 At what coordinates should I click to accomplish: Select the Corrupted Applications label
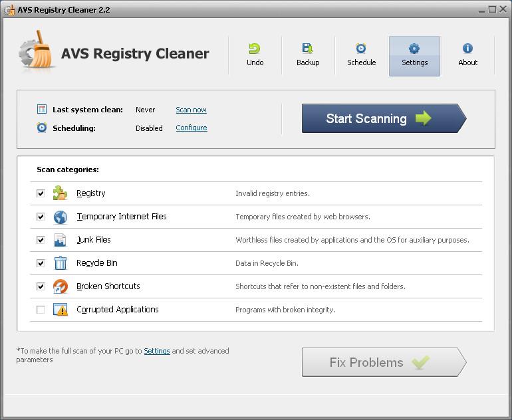point(118,310)
